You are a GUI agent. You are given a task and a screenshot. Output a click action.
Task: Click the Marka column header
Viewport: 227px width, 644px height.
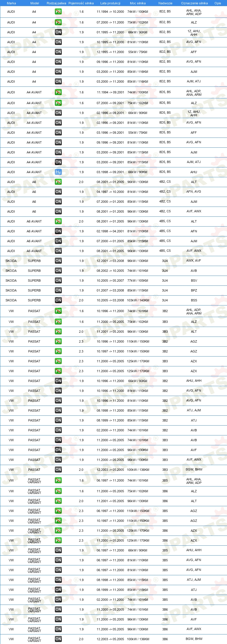pos(11,3)
